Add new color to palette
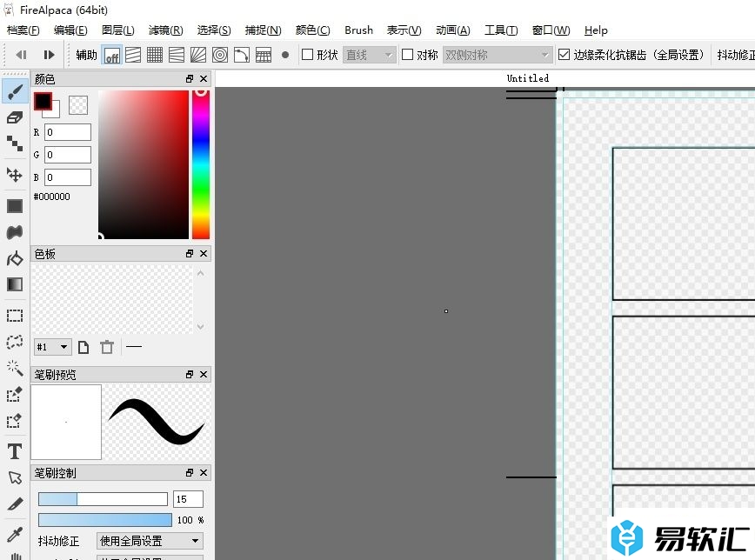The height and width of the screenshot is (560, 755). (x=84, y=347)
